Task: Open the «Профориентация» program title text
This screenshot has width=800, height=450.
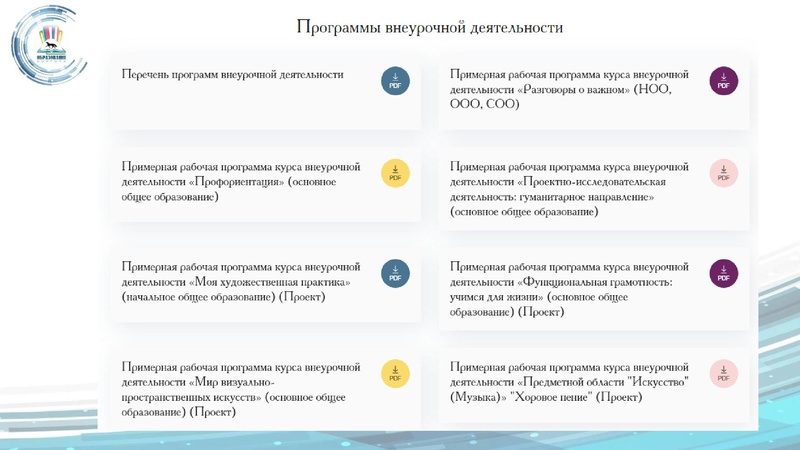Action: (241, 182)
